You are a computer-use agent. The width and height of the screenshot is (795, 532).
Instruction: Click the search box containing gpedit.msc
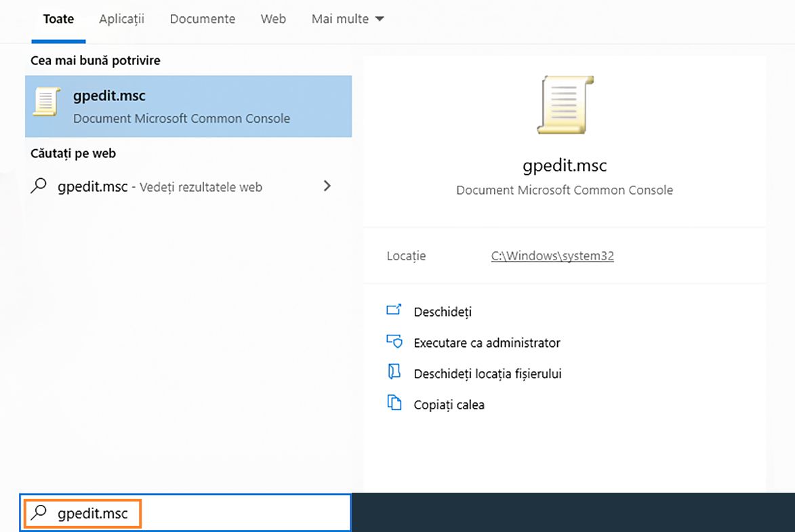[186, 513]
